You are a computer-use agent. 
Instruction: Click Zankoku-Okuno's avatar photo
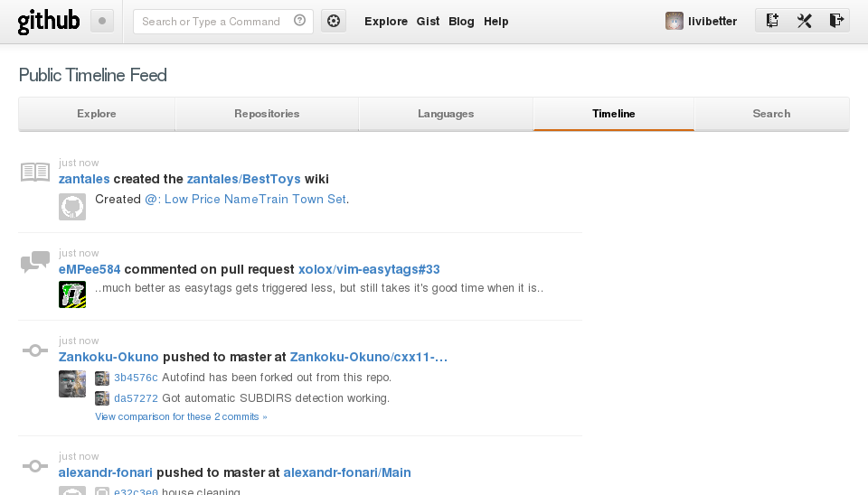coord(72,384)
